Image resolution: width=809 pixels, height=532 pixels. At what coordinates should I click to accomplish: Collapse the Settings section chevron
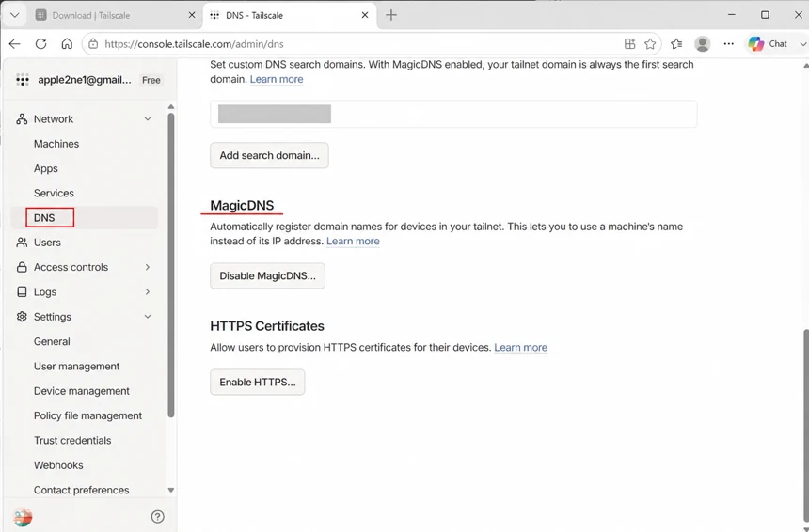[148, 317]
